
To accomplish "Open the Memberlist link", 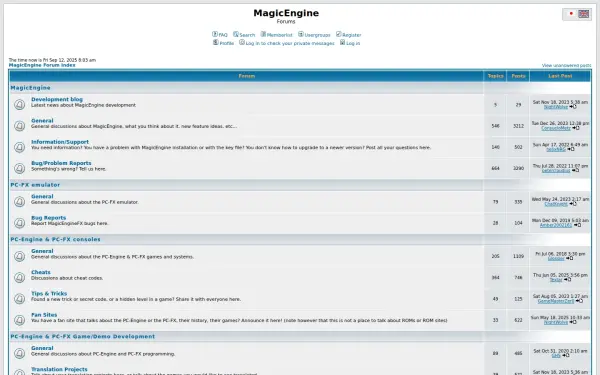I will click(279, 35).
